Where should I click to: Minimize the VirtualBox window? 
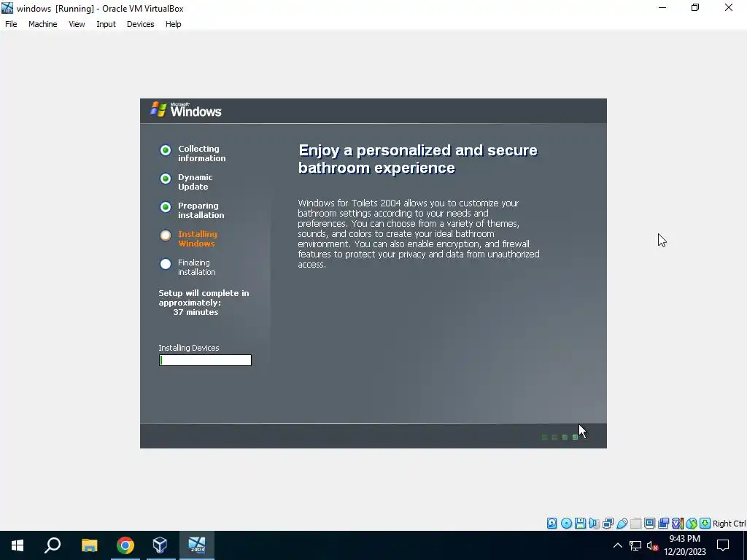coord(662,8)
